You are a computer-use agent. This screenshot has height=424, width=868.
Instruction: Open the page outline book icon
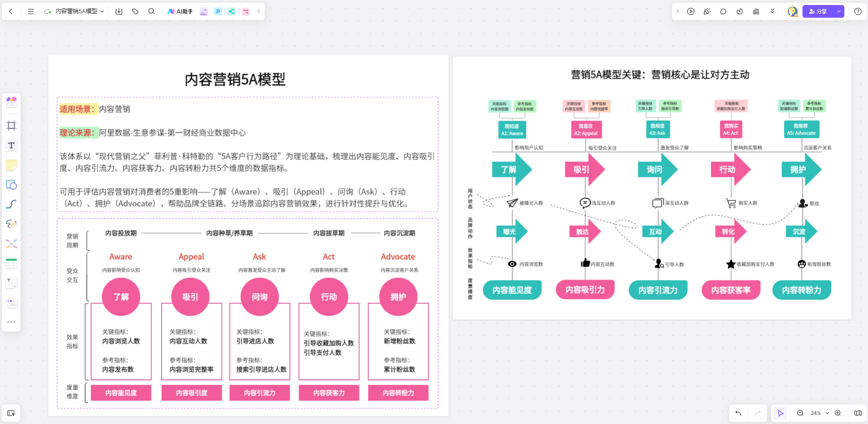click(858, 413)
